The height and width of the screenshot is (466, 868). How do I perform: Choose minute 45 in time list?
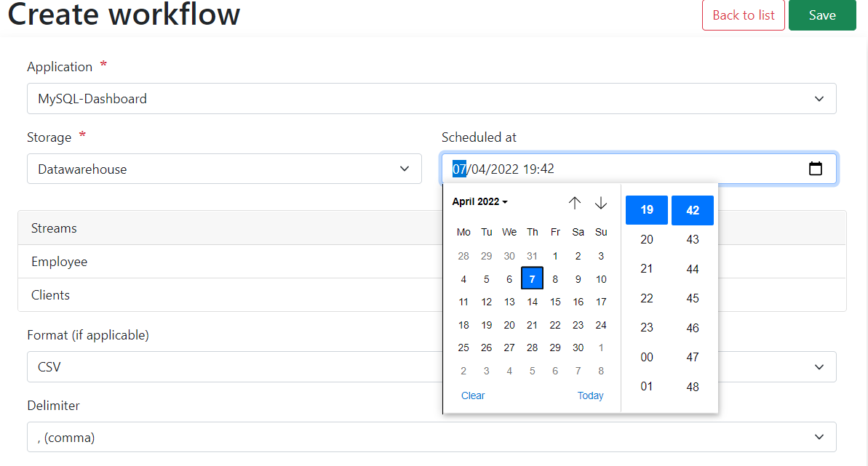pos(693,298)
